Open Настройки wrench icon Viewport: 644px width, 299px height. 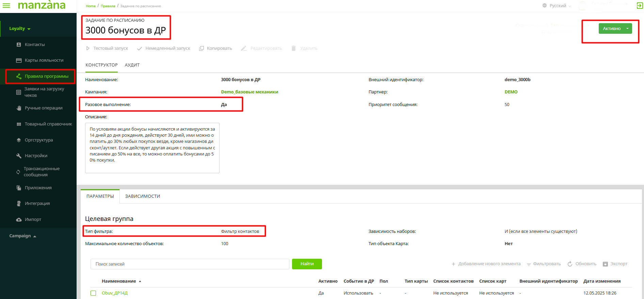coord(19,156)
